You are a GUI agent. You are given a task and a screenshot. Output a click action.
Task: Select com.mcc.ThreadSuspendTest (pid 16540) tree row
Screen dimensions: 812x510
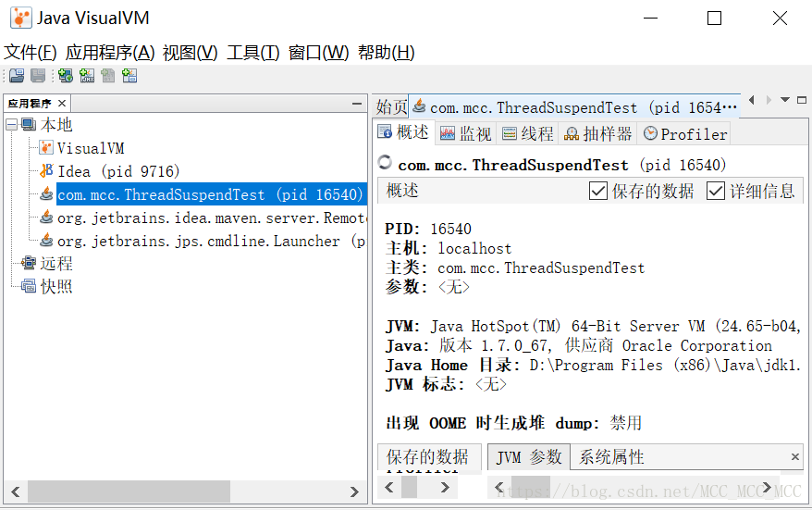pos(210,193)
